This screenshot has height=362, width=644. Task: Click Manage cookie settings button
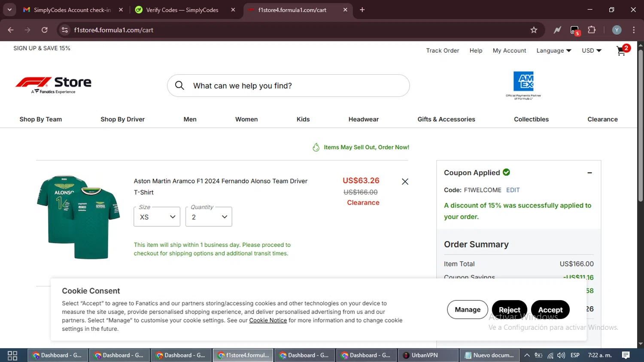tap(468, 310)
